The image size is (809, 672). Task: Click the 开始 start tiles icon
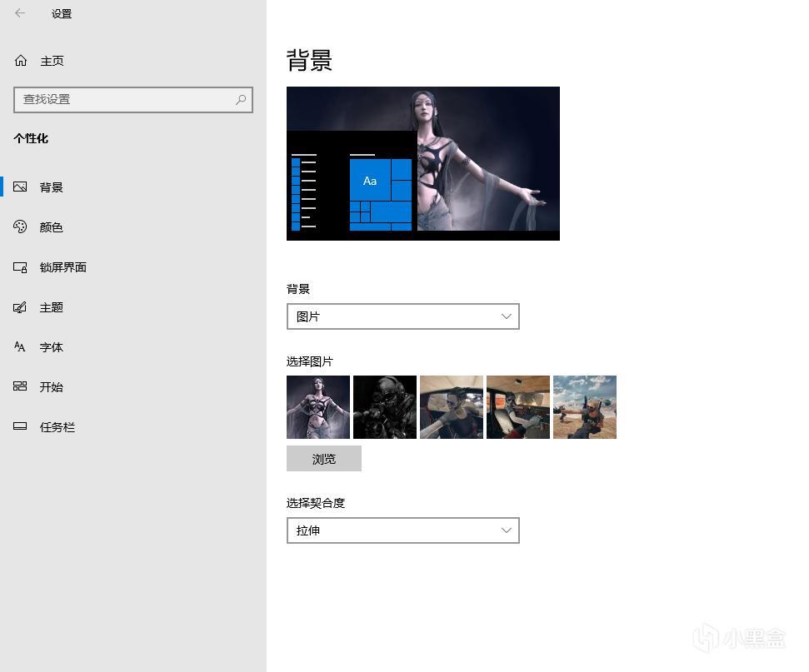(x=20, y=386)
